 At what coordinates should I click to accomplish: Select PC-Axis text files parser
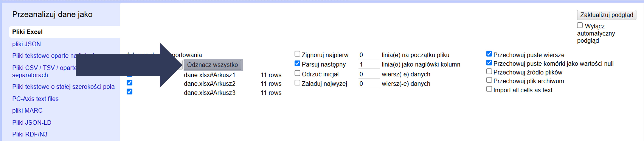tap(35, 99)
